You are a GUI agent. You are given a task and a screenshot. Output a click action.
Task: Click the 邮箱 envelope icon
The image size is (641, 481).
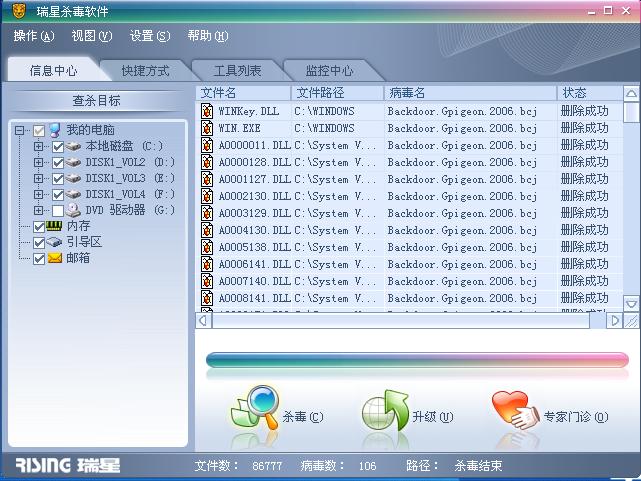55,258
